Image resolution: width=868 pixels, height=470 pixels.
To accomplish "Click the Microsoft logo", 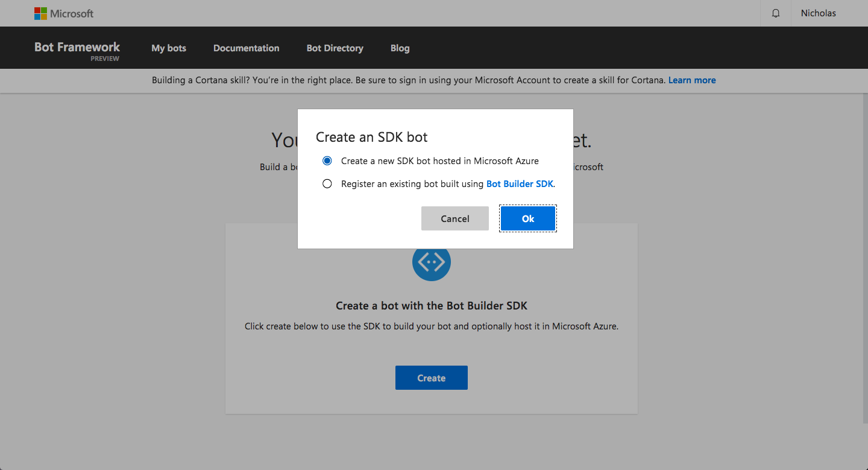I will (64, 13).
